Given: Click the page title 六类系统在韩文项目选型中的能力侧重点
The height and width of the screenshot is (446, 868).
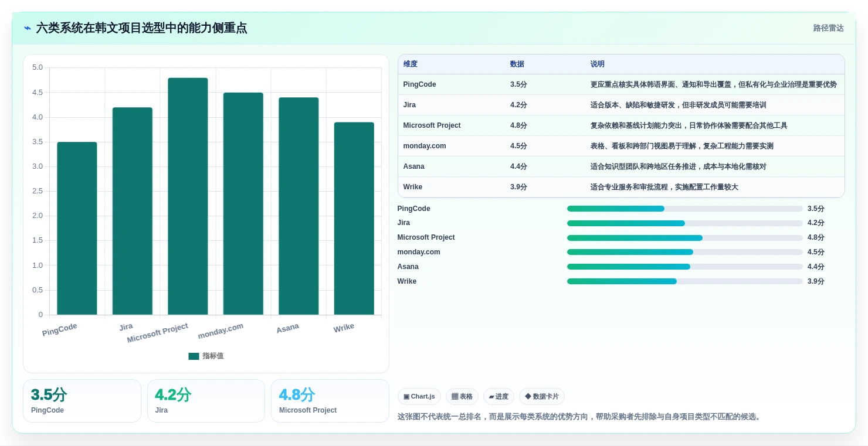Looking at the screenshot, I should (141, 28).
